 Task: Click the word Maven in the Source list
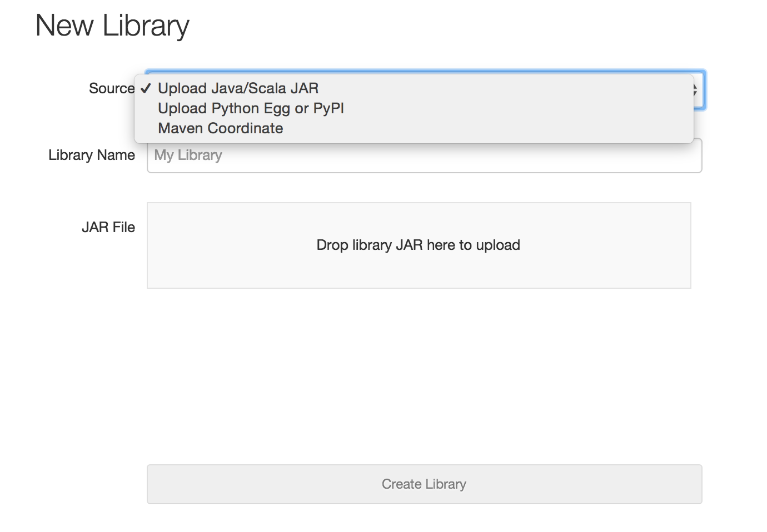(x=181, y=128)
